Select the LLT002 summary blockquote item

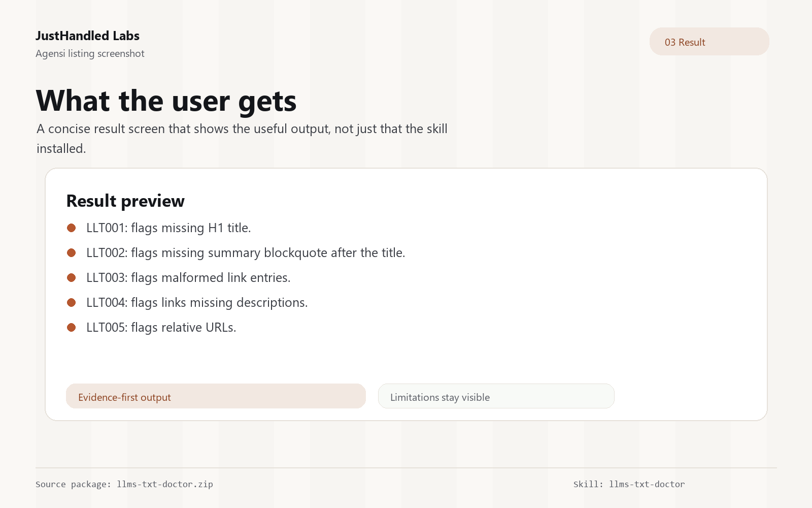[x=246, y=253]
